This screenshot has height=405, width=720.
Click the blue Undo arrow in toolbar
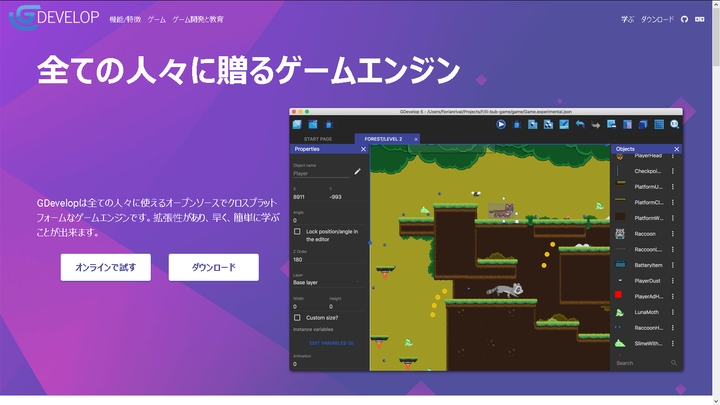click(580, 124)
